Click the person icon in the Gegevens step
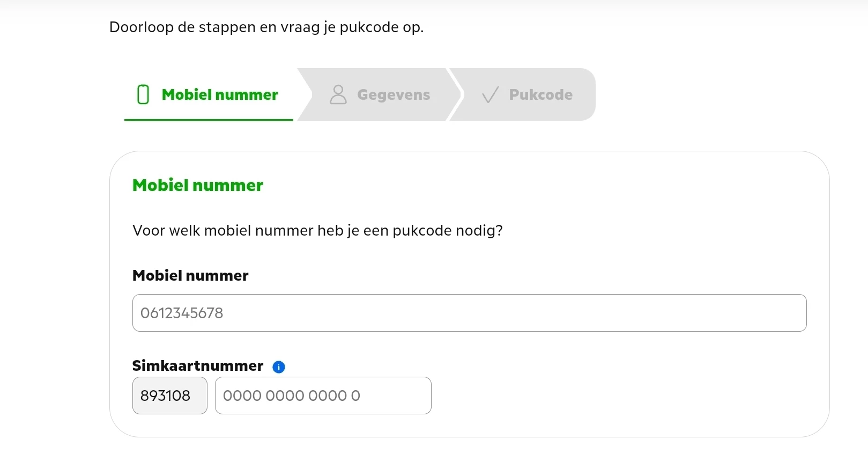This screenshot has width=868, height=461. pyautogui.click(x=338, y=94)
